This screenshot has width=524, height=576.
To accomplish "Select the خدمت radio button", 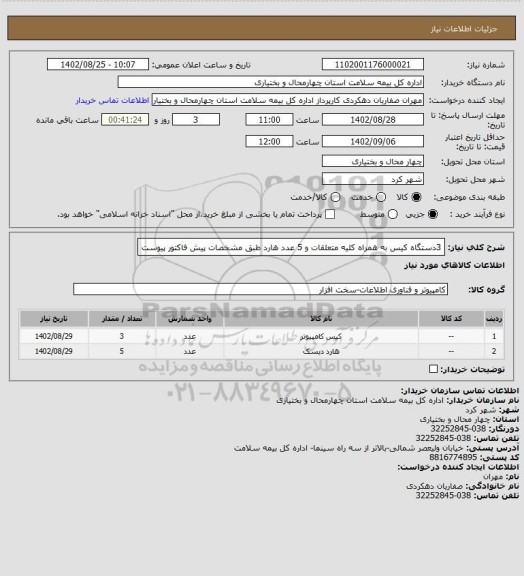I will pyautogui.click(x=381, y=197).
